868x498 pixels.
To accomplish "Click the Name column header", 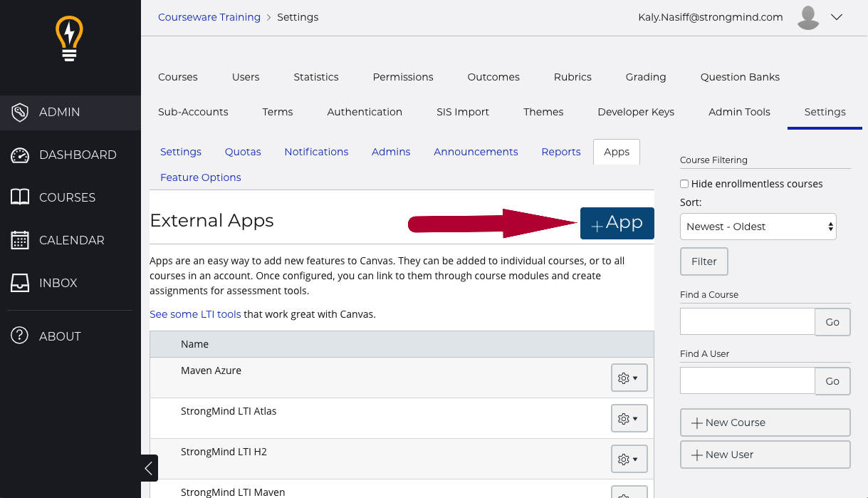I will [194, 344].
